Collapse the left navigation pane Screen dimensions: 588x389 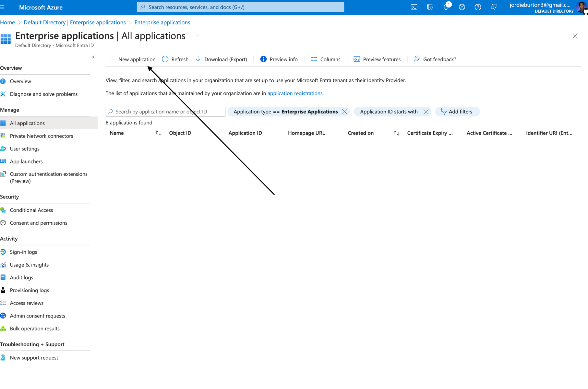(x=93, y=57)
